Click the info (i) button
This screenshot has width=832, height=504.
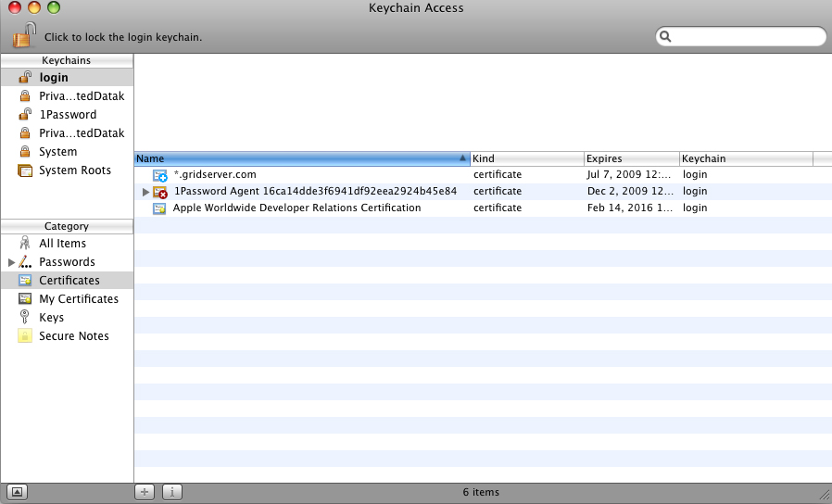172,492
